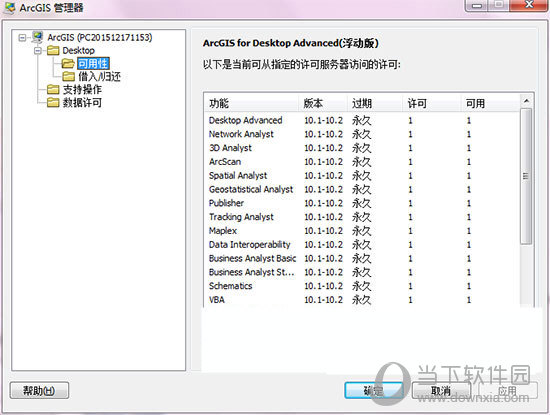Select the Schematics row

coord(362,286)
